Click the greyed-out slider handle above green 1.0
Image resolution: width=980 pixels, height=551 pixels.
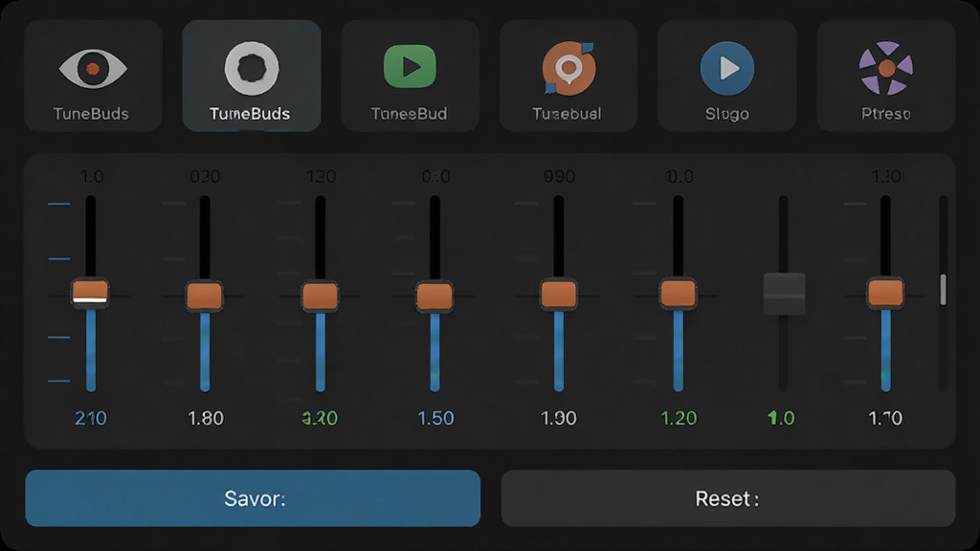click(784, 294)
